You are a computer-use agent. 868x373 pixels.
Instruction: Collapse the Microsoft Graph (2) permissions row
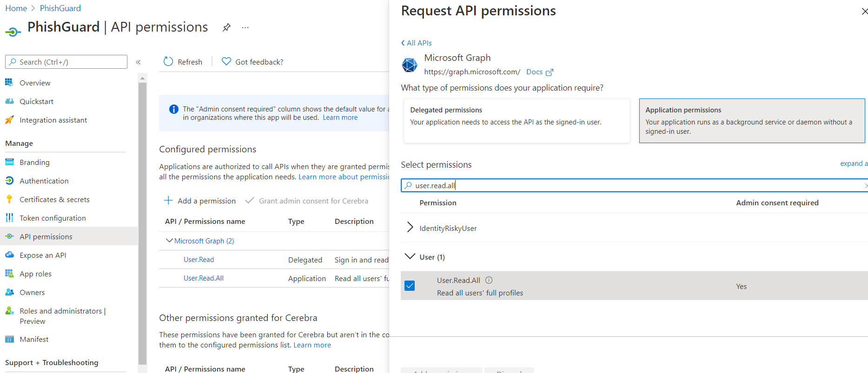[x=169, y=240]
